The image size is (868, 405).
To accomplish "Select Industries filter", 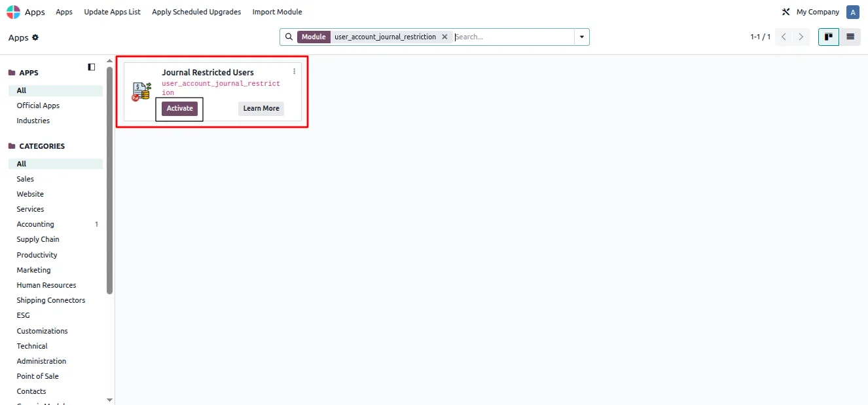I will pos(55,121).
